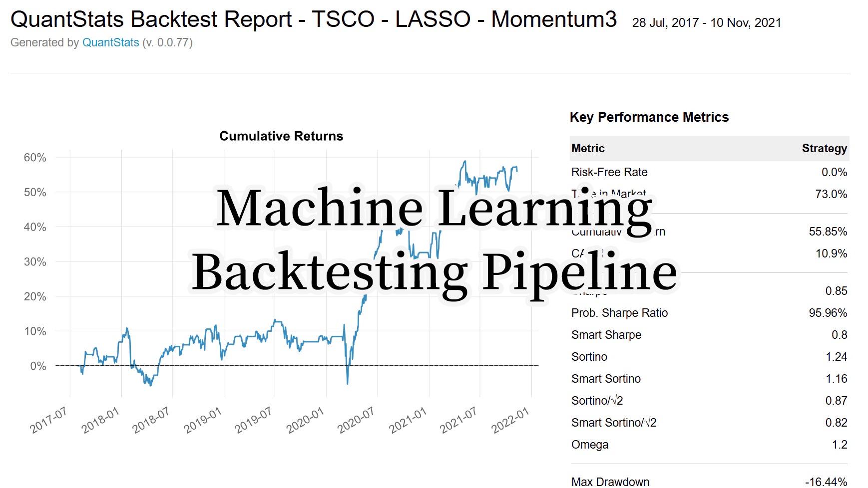
Task: Select the value '95.96%'
Action: (x=828, y=313)
